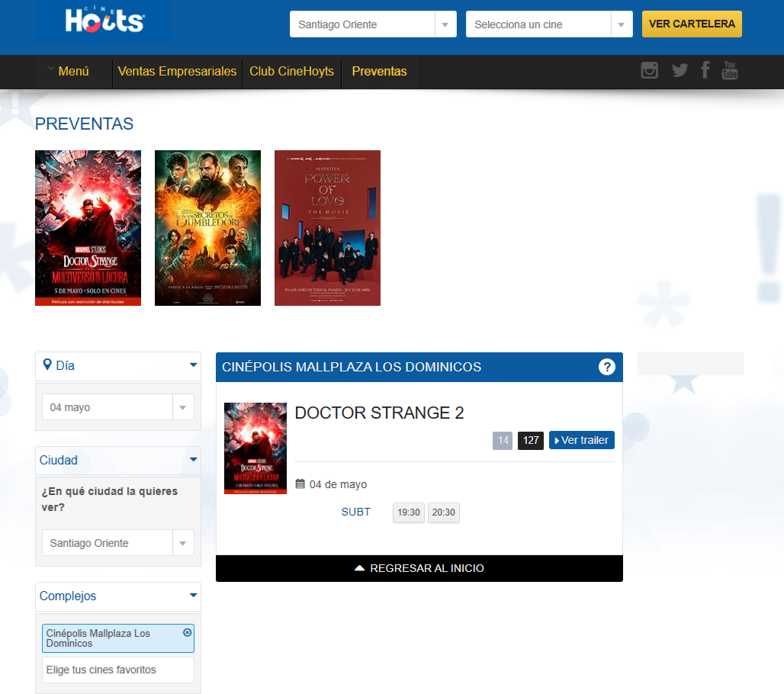Remove Cinépolis Mallplaza Los Dominicos tag
The image size is (784, 694).
point(188,632)
